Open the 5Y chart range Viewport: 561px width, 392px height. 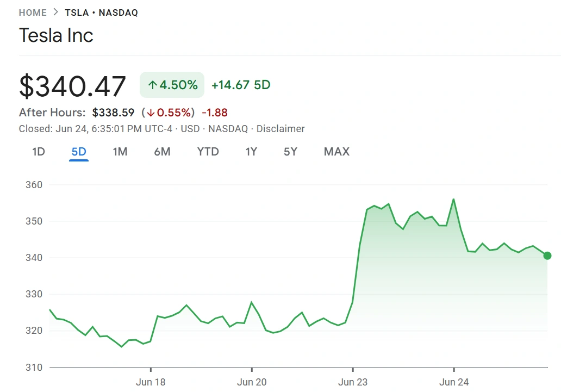point(290,152)
